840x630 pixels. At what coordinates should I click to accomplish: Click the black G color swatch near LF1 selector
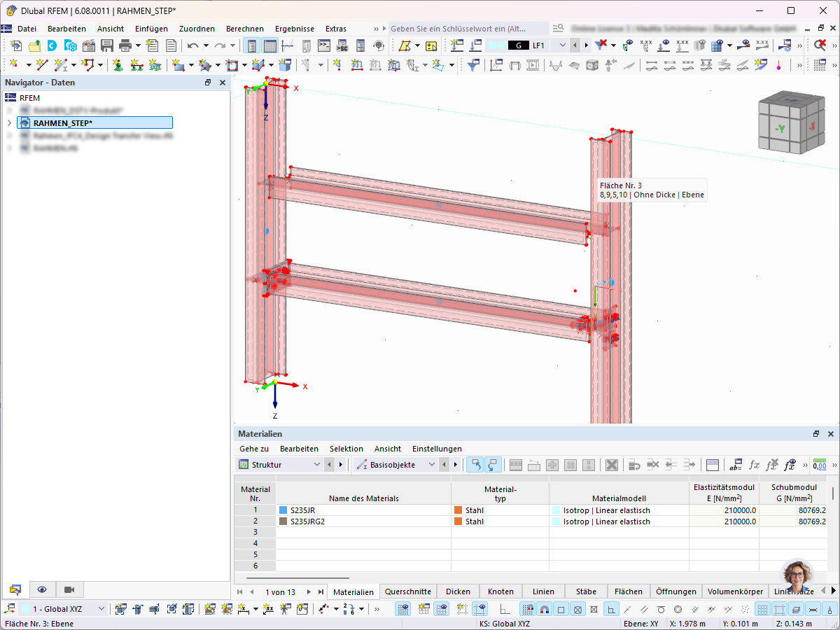[518, 45]
